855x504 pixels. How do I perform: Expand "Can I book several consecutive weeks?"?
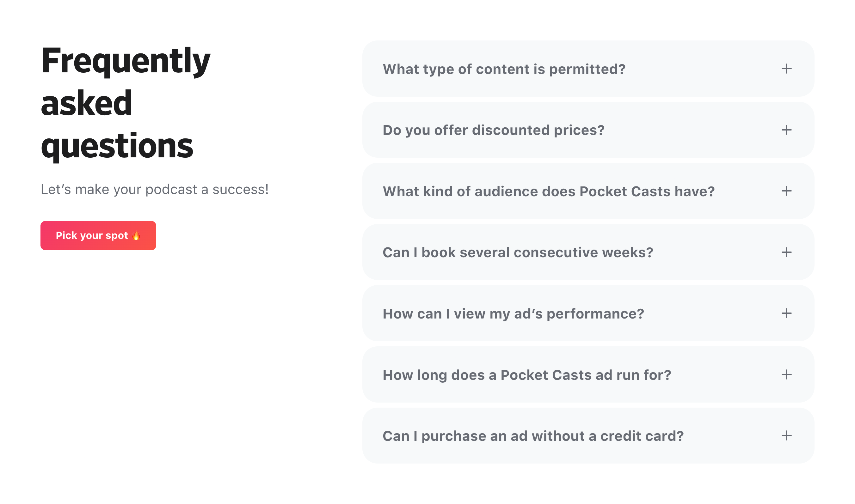click(x=518, y=253)
